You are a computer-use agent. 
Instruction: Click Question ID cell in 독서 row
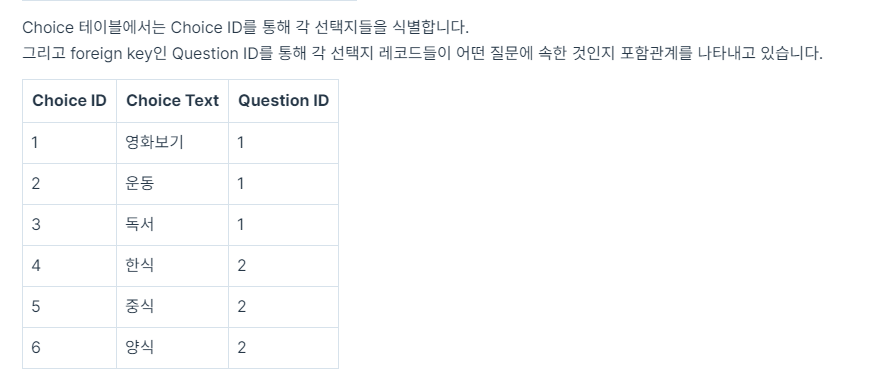[x=284, y=225]
